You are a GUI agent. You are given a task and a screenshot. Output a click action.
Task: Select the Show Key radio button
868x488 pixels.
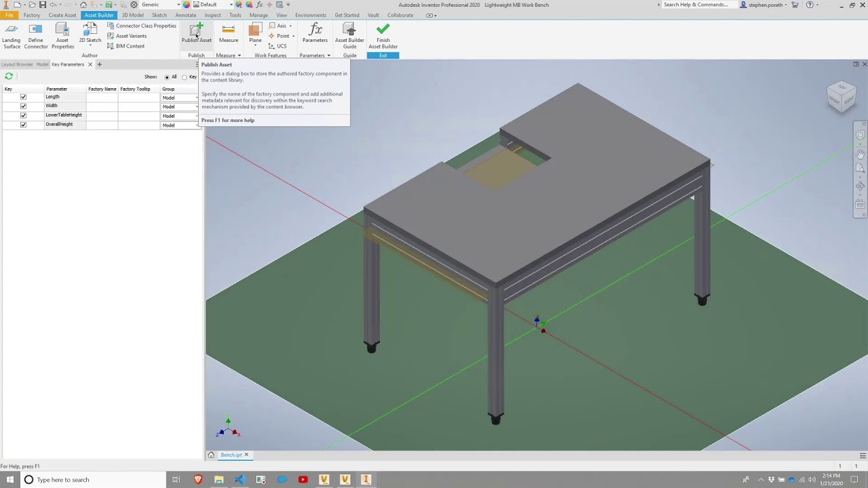tap(184, 77)
